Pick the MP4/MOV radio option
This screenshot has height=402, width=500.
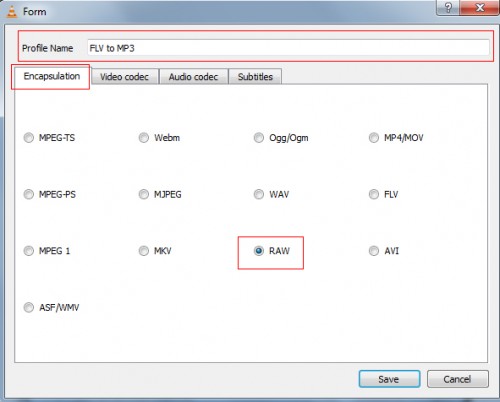[374, 138]
